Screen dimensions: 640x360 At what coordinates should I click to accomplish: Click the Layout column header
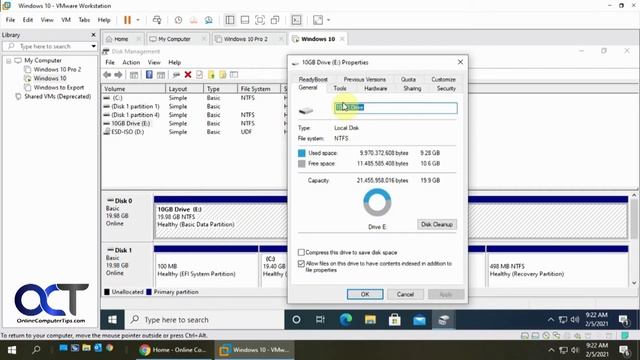click(184, 89)
